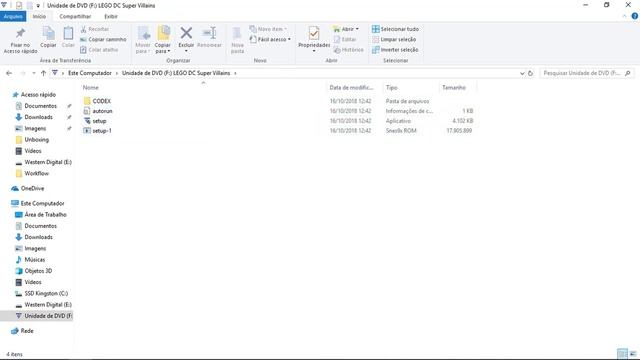Sort by the Tipo column header
This screenshot has height=360, width=640.
pos(391,87)
